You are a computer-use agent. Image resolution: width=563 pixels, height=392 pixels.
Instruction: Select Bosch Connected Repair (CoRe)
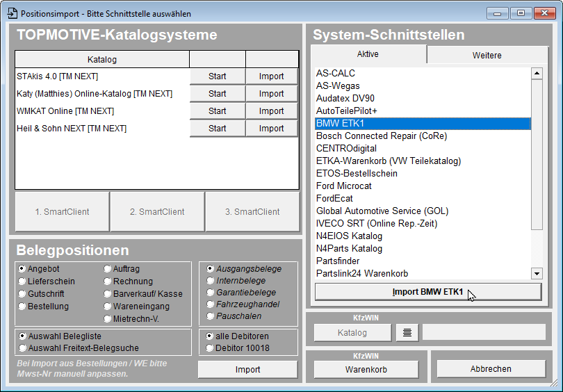pos(423,136)
